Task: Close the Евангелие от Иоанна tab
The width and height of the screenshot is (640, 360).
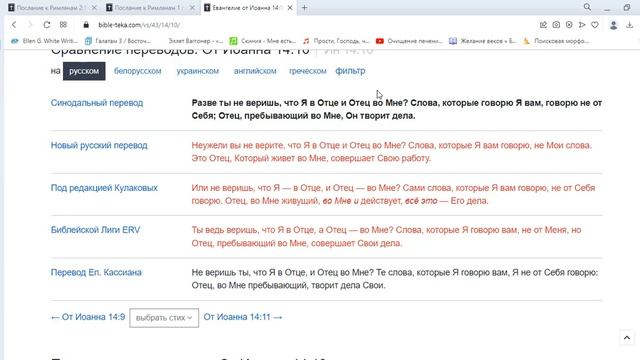Action: click(x=290, y=8)
